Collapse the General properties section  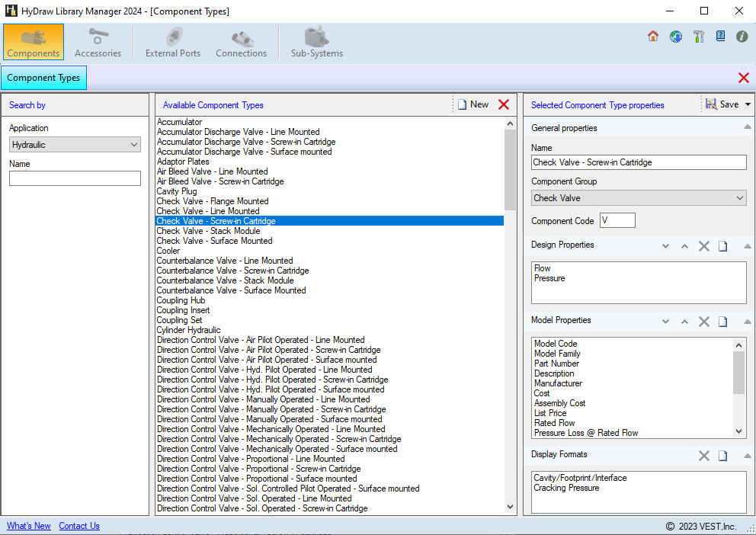[x=748, y=127]
